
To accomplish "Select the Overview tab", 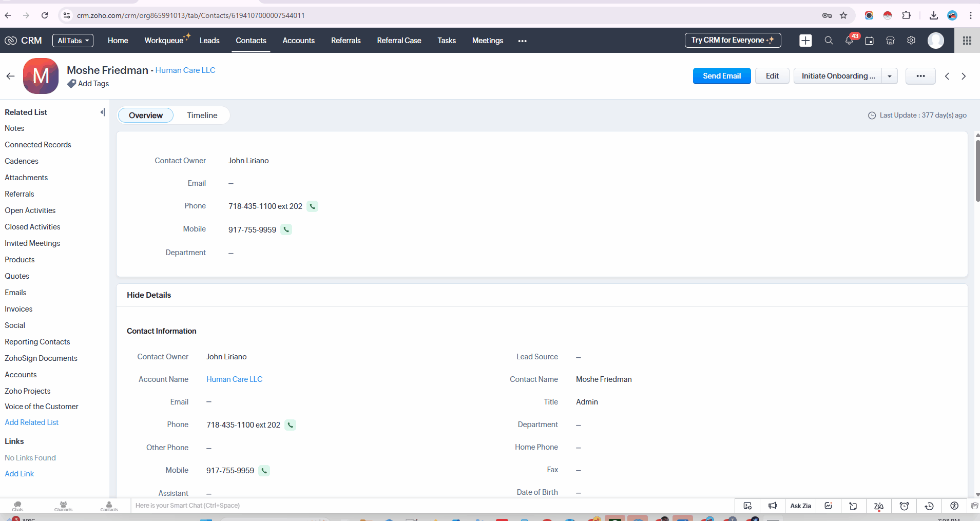I will (146, 115).
